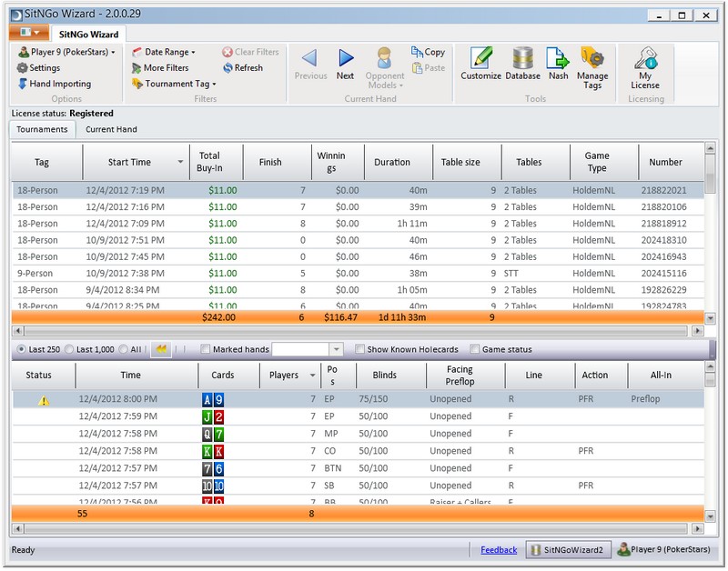Toggle Show Known Holecards checkbox

click(360, 349)
